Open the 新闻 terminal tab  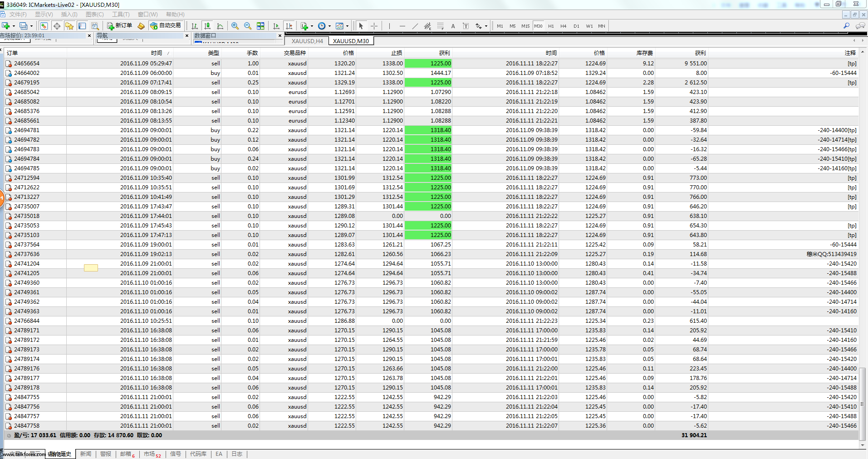pos(86,454)
